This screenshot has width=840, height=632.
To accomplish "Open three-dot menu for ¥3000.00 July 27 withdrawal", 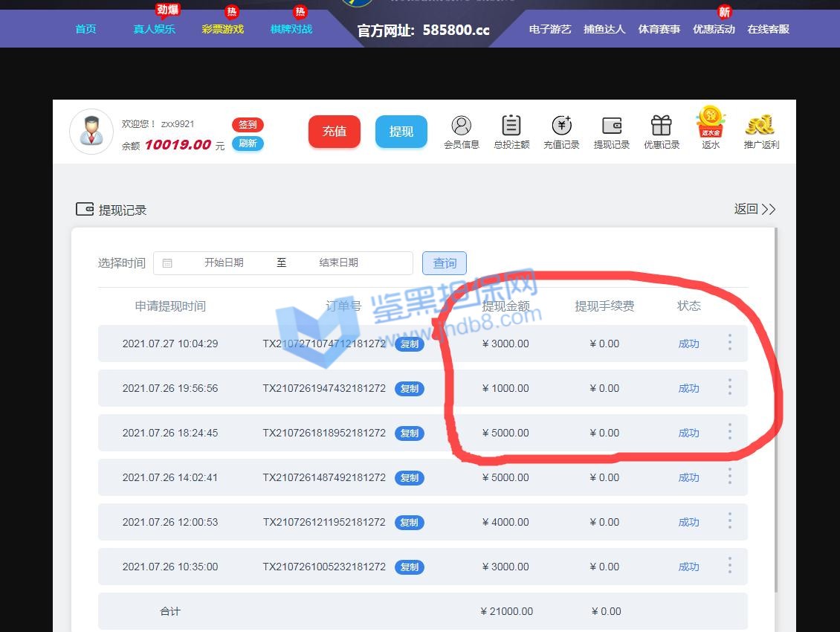I will point(729,343).
